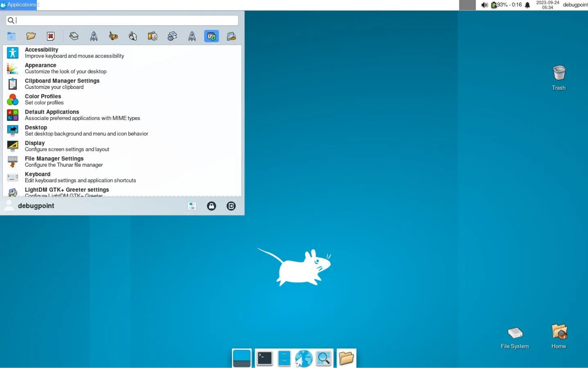Viewport: 588px width, 368px height.
Task: Click the notification bell in the panel
Action: (x=528, y=5)
